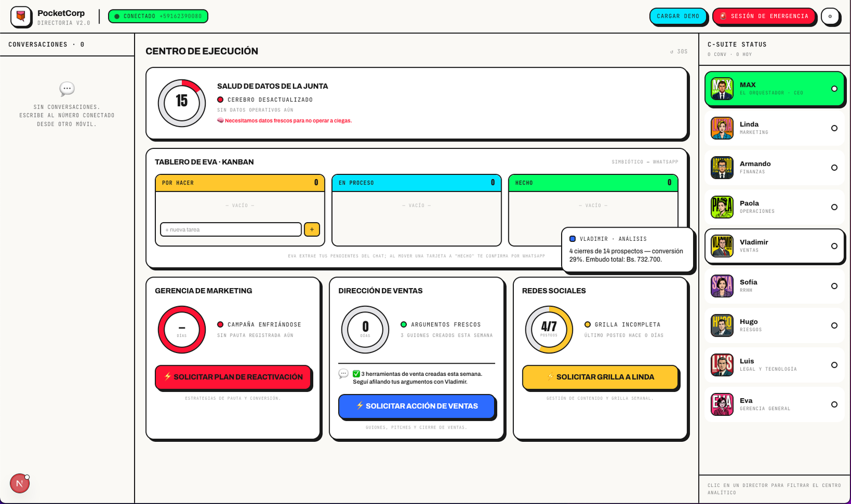Select Hugo's riesgos avatar
Image resolution: width=851 pixels, height=504 pixels.
pyautogui.click(x=722, y=325)
